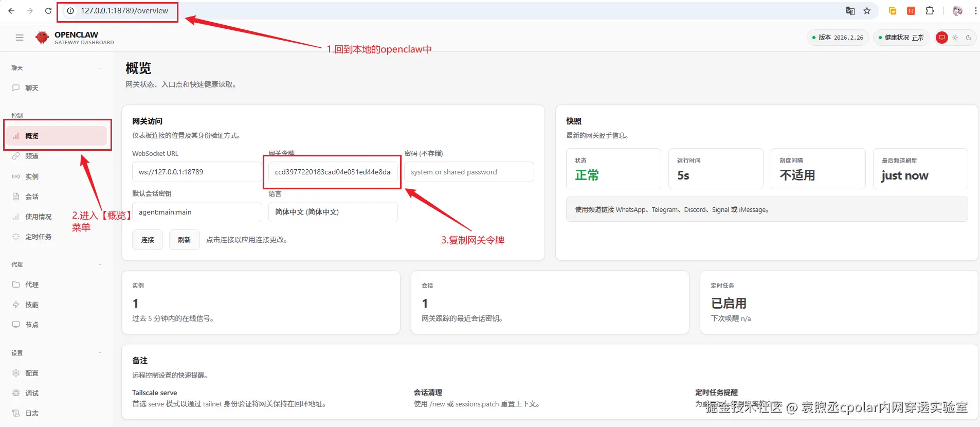Click the Tailscale serve note heading
This screenshot has height=427, width=980.
point(154,393)
